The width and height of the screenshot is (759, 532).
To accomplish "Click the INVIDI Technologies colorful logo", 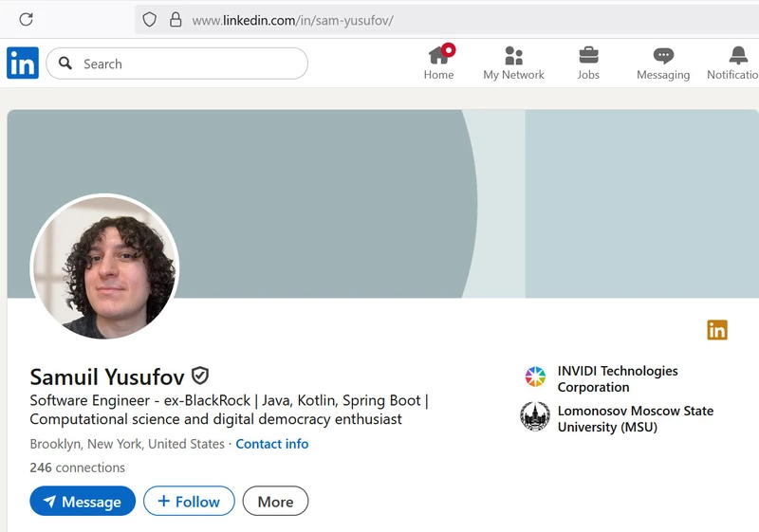I will click(x=535, y=377).
